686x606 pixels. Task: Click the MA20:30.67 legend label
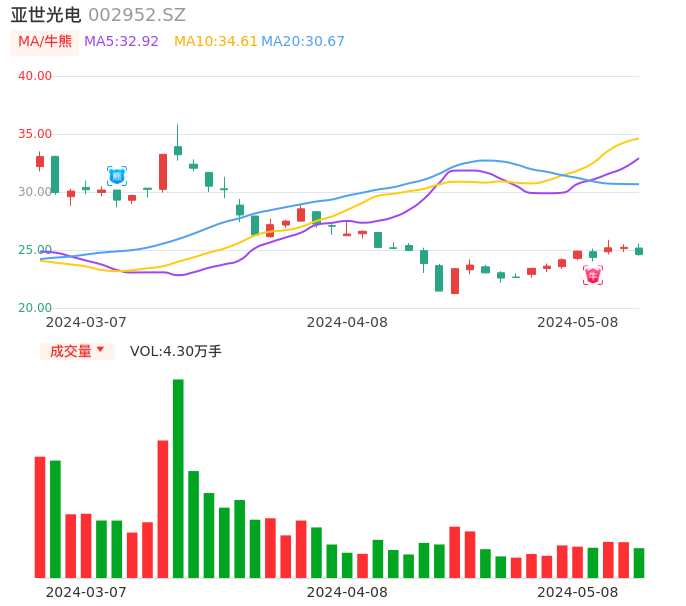click(x=303, y=42)
